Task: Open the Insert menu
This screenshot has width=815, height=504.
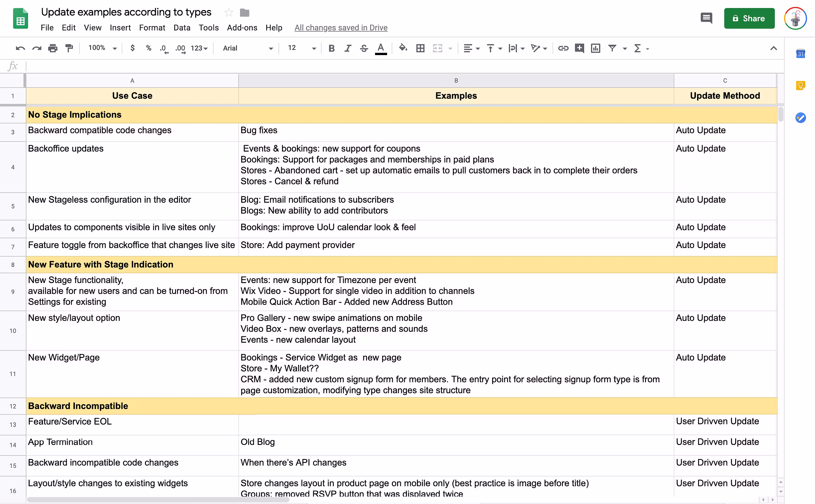Action: tap(120, 28)
